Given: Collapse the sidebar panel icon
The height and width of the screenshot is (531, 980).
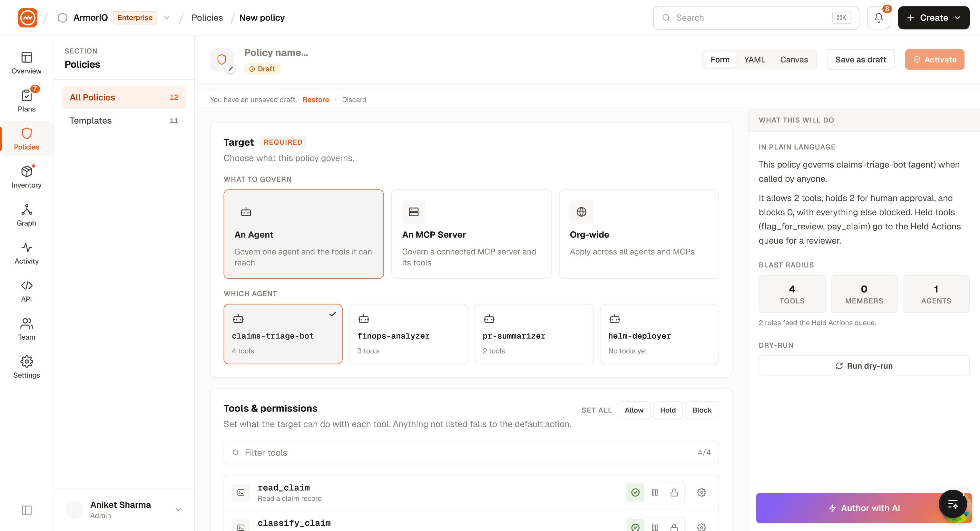Looking at the screenshot, I should pos(27,510).
